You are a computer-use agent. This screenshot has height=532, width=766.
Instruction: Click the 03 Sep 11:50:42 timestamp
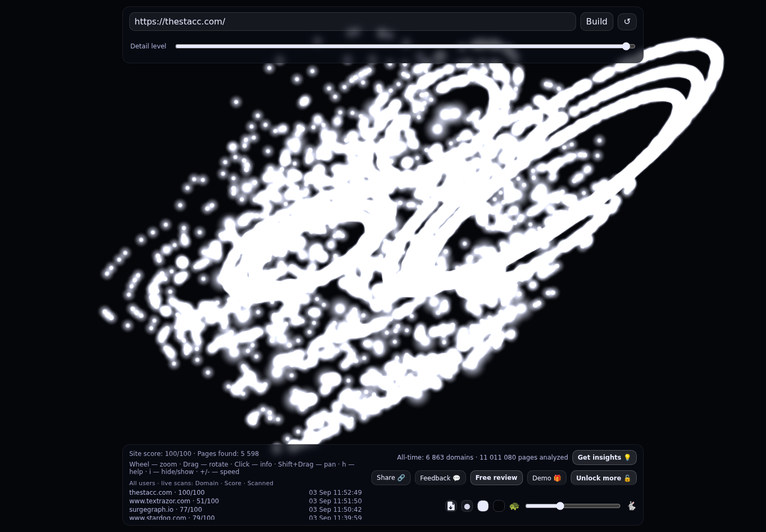335,510
